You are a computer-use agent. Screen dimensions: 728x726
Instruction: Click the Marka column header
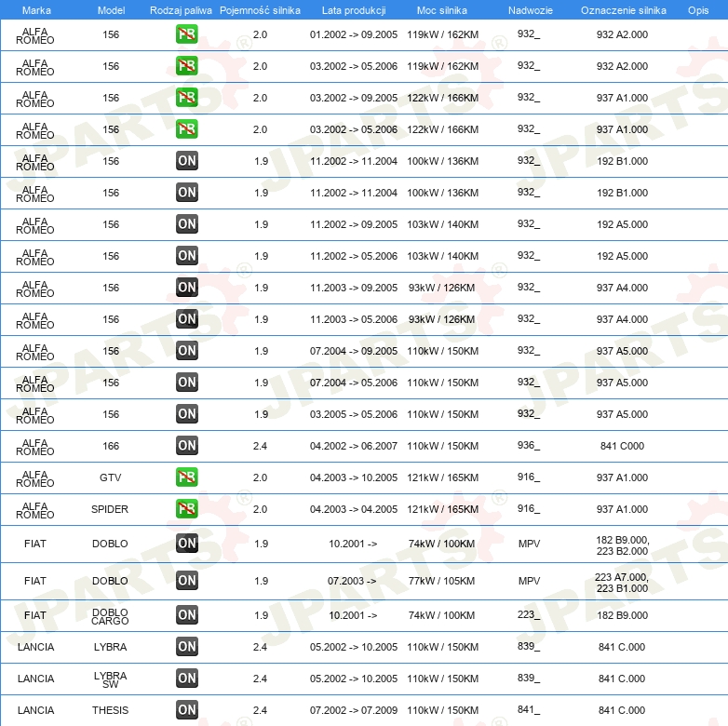[36, 9]
